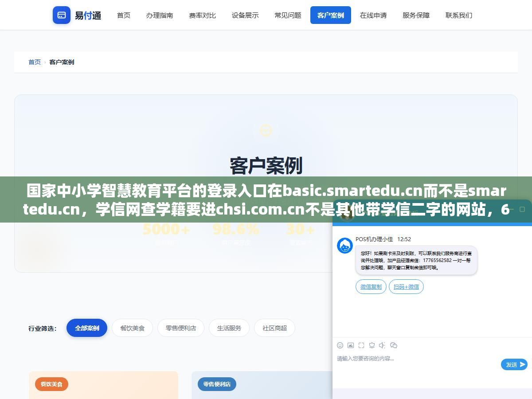The image size is (532, 399).
Task: Open 设备展示 navigation item
Action: click(245, 15)
